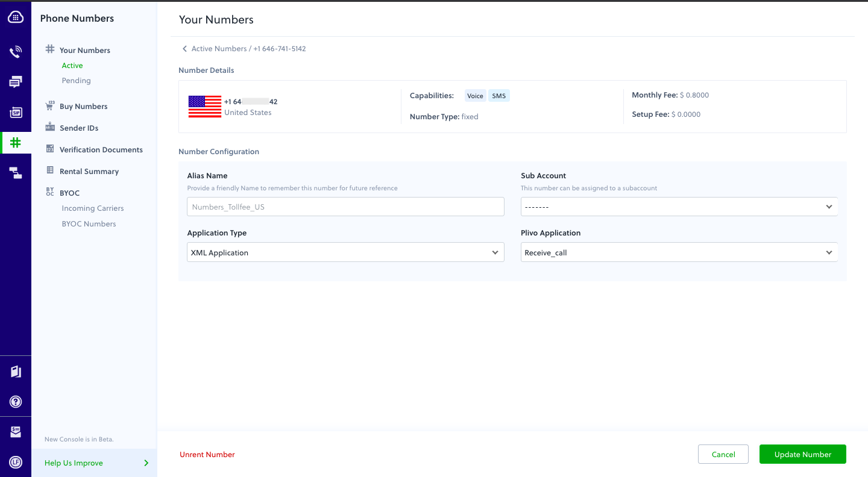Click the Unrent Number link
The width and height of the screenshot is (868, 477).
pyautogui.click(x=207, y=454)
